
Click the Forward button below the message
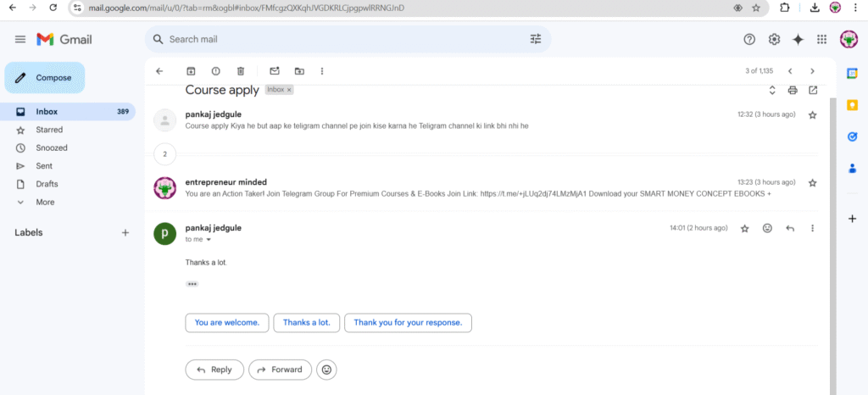click(x=279, y=370)
